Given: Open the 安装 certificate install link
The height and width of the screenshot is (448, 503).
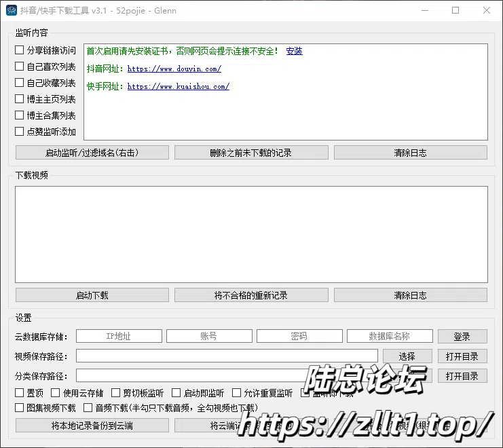Looking at the screenshot, I should (x=294, y=51).
